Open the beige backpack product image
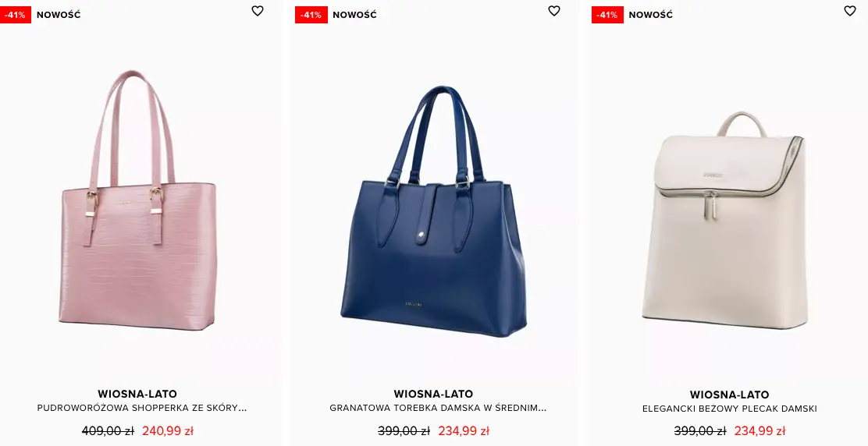 (x=724, y=220)
